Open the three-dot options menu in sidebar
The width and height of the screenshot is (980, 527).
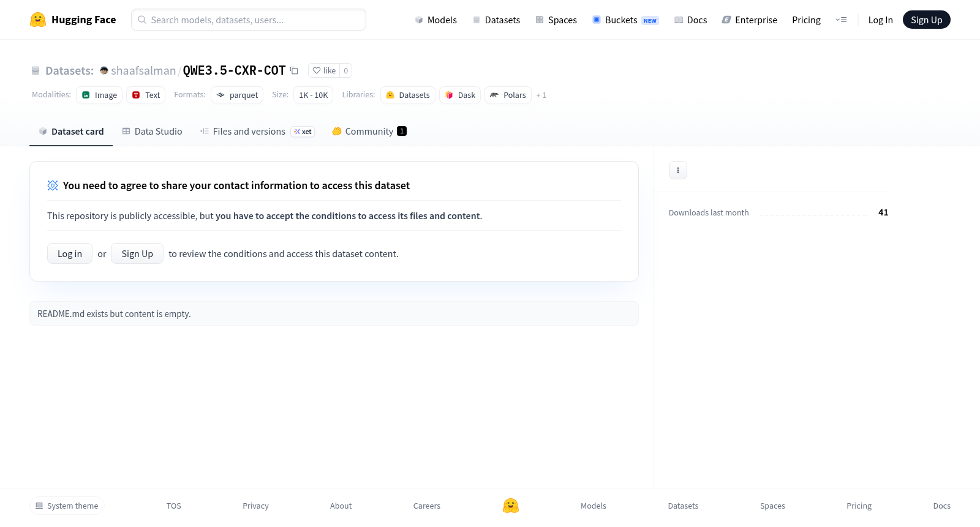pos(678,170)
